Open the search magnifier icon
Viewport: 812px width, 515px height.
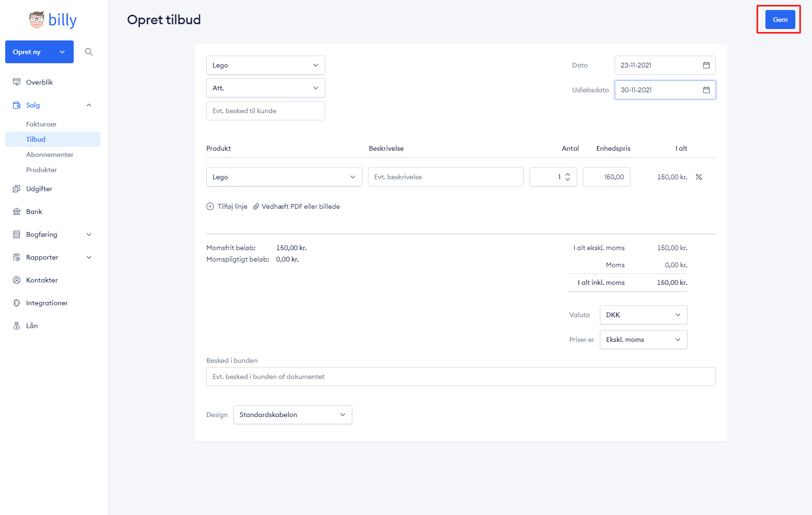click(x=89, y=52)
